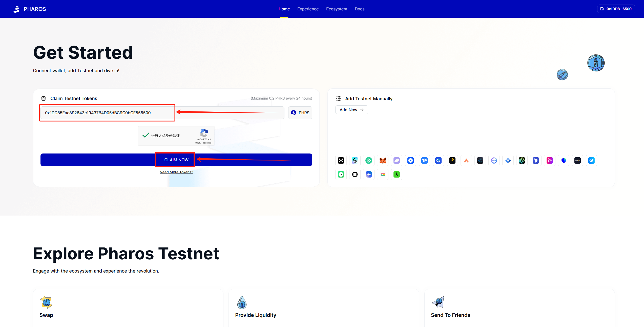This screenshot has width=644, height=327.
Task: Choose the light-blue bird wallet icon
Action: coord(591,160)
